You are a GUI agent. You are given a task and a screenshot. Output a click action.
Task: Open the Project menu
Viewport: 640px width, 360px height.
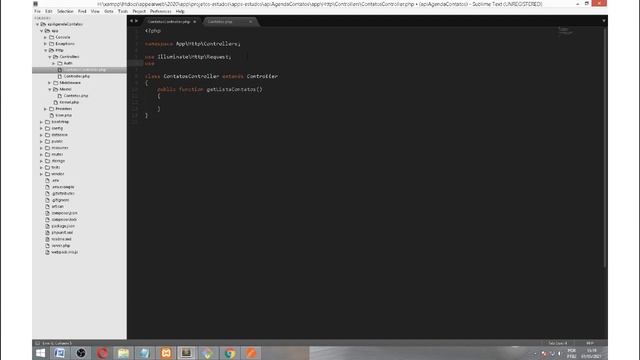(x=139, y=11)
